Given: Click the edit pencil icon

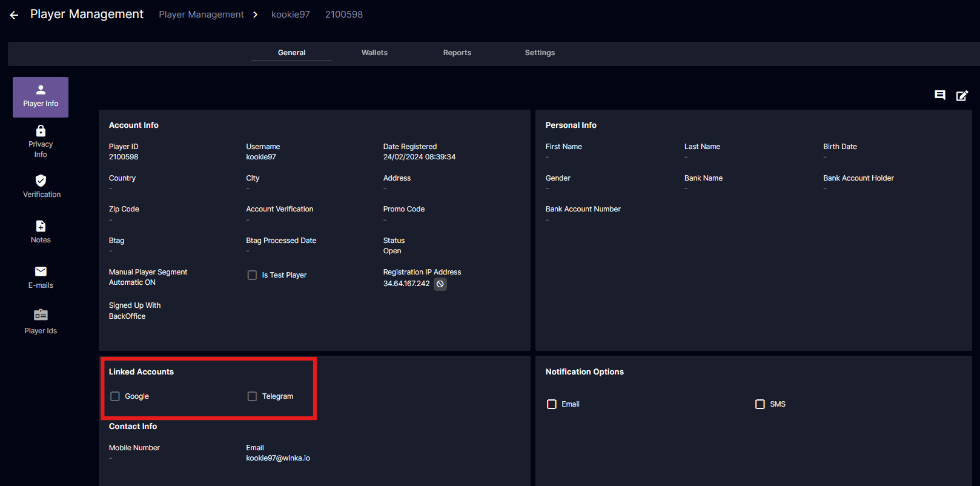Looking at the screenshot, I should click(962, 95).
